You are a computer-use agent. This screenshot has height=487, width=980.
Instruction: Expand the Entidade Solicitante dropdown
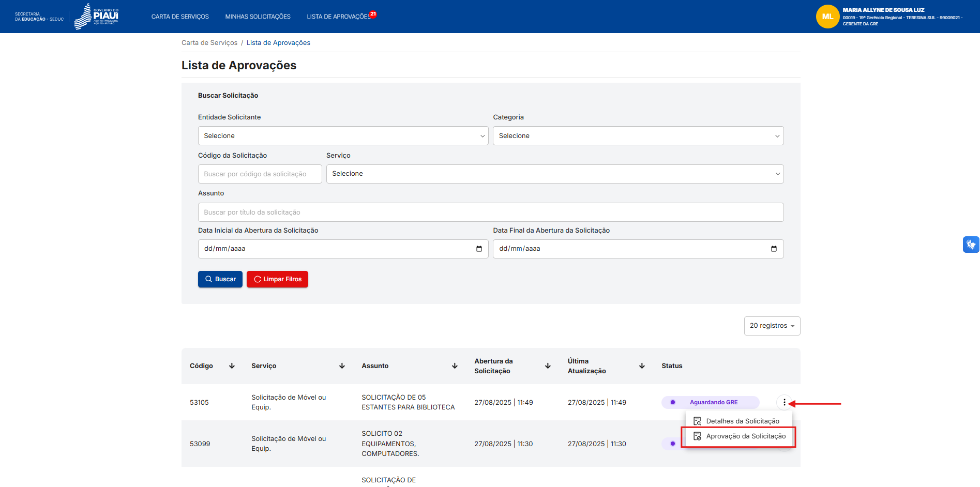[343, 136]
